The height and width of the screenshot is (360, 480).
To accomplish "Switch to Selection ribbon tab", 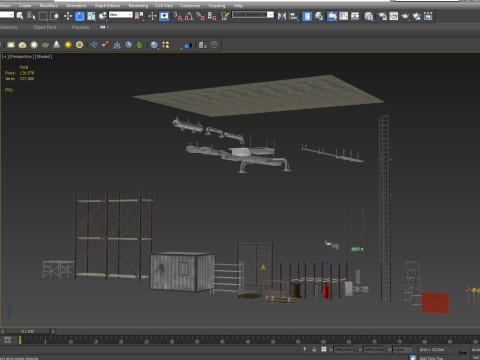I will coord(9,27).
